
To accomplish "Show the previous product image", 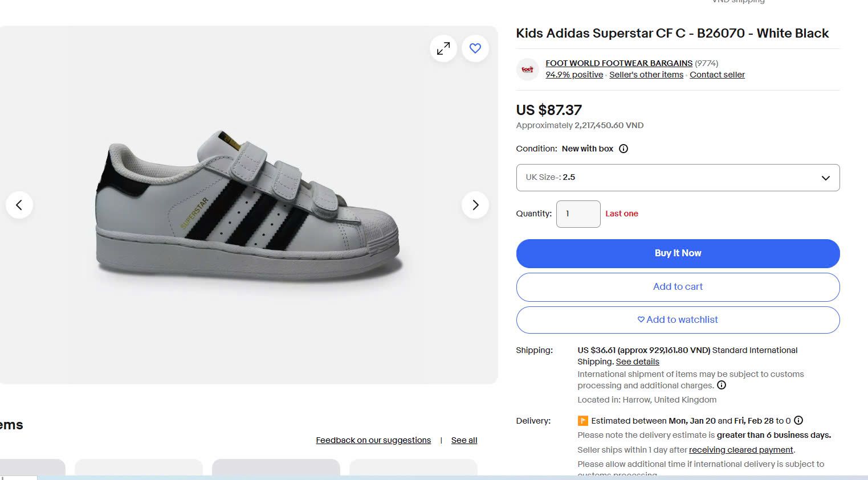I will tap(19, 205).
